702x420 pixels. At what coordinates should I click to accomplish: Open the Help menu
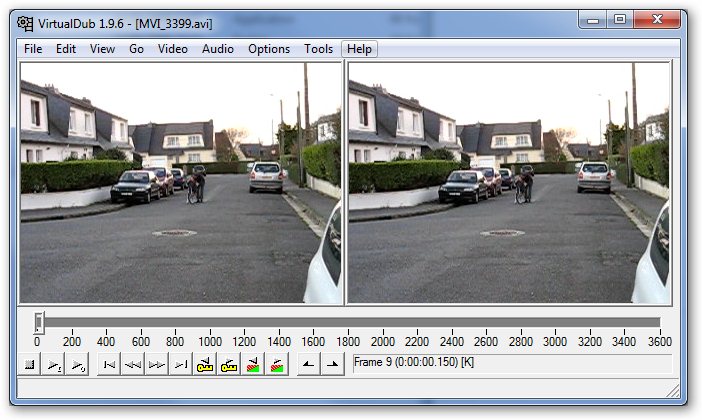(359, 49)
